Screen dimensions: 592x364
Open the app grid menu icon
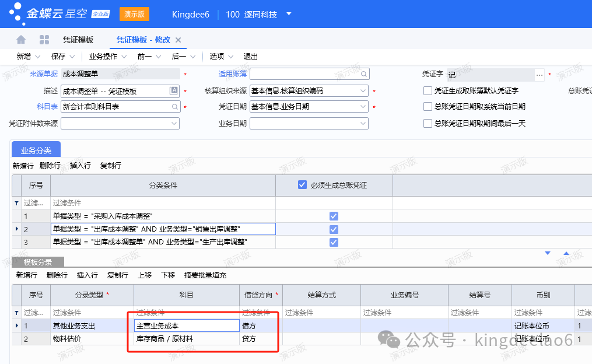pos(44,40)
